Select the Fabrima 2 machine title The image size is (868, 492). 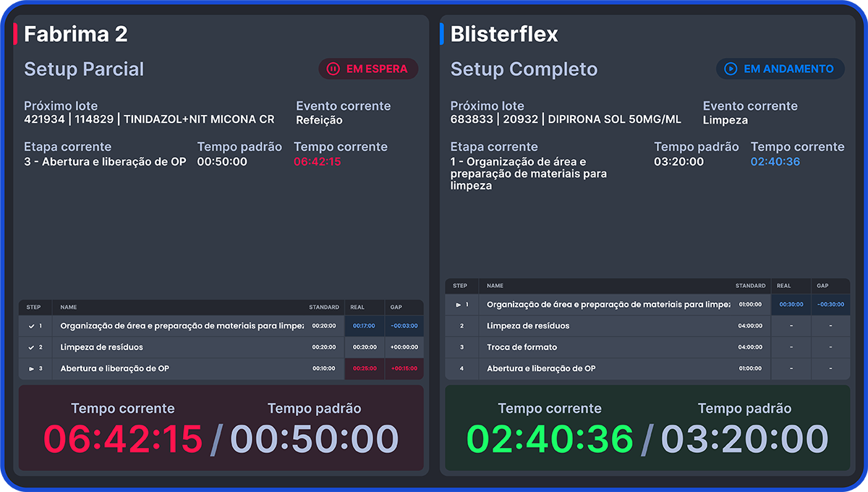(x=76, y=34)
